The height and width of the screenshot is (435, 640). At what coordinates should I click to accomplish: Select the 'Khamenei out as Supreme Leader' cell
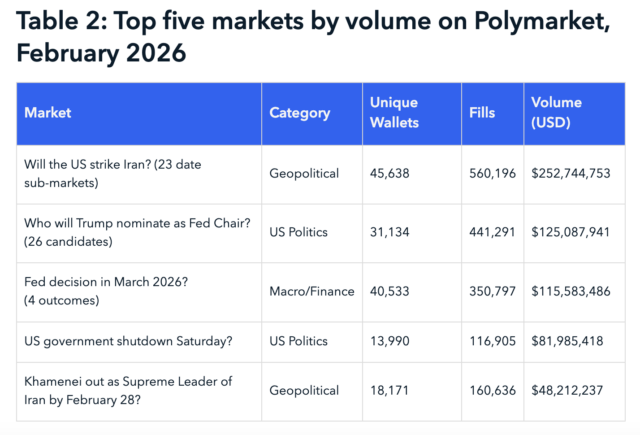[128, 392]
